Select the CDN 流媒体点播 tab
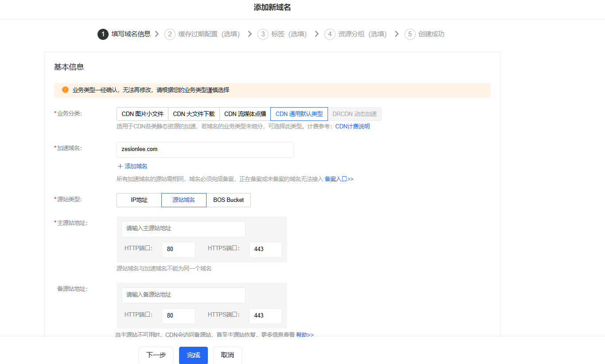Viewport: 605px width, 364px height. [x=245, y=113]
